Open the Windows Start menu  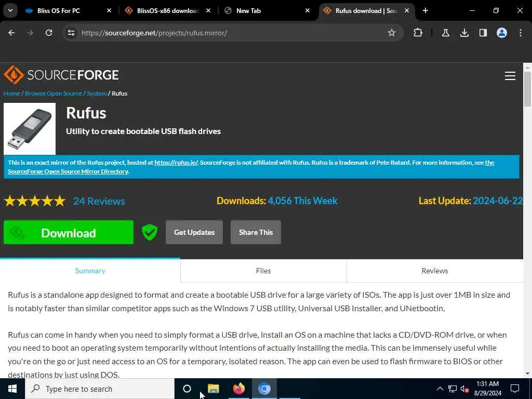point(12,389)
